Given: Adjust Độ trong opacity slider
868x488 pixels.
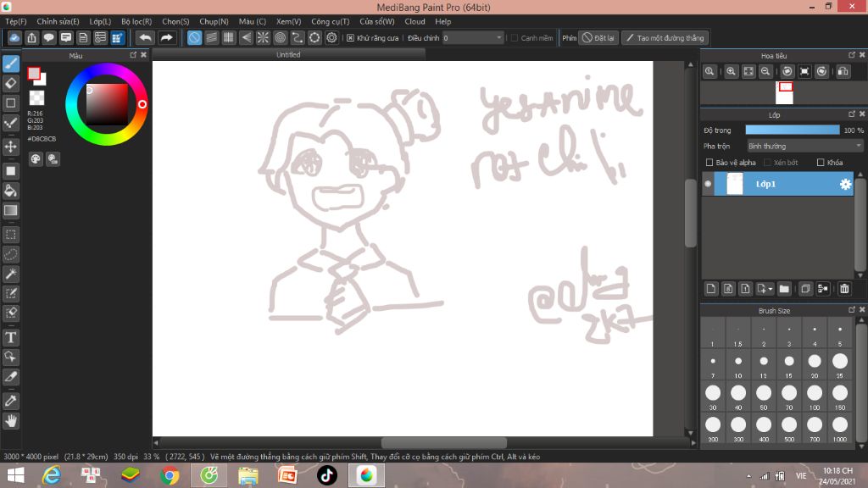Looking at the screenshot, I should (x=793, y=130).
